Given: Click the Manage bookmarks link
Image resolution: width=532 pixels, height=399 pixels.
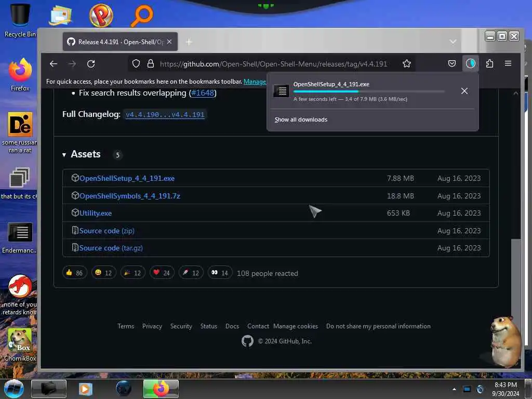Looking at the screenshot, I should coord(255,82).
